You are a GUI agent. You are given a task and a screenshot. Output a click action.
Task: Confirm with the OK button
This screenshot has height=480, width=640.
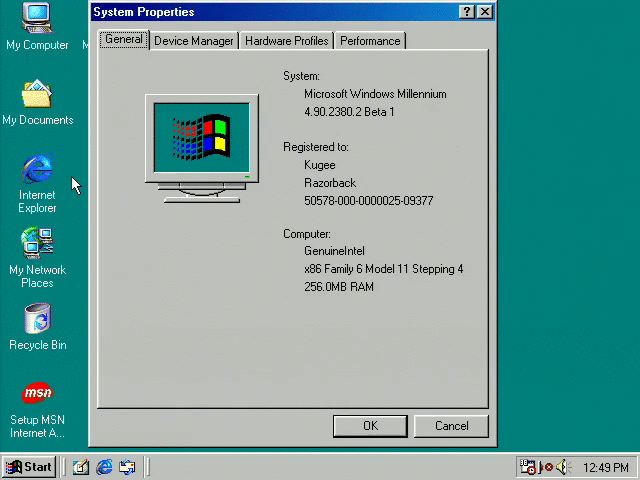(x=370, y=426)
